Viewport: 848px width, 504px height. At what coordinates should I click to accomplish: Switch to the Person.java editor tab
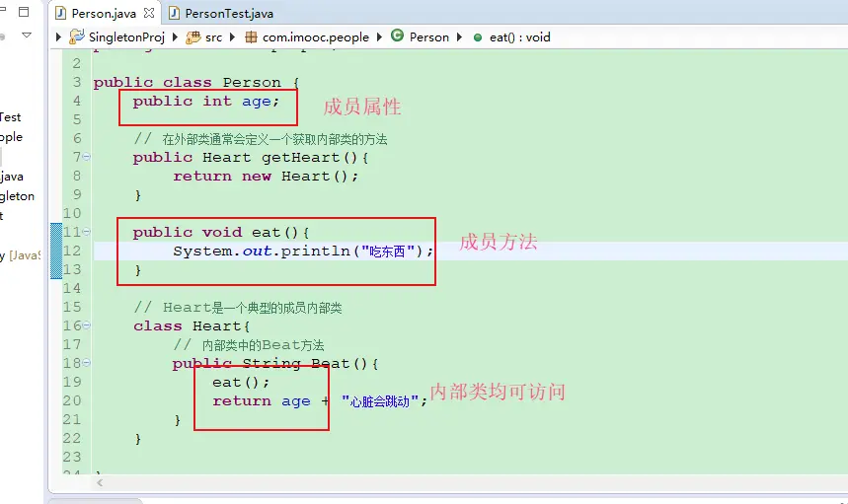pyautogui.click(x=104, y=14)
